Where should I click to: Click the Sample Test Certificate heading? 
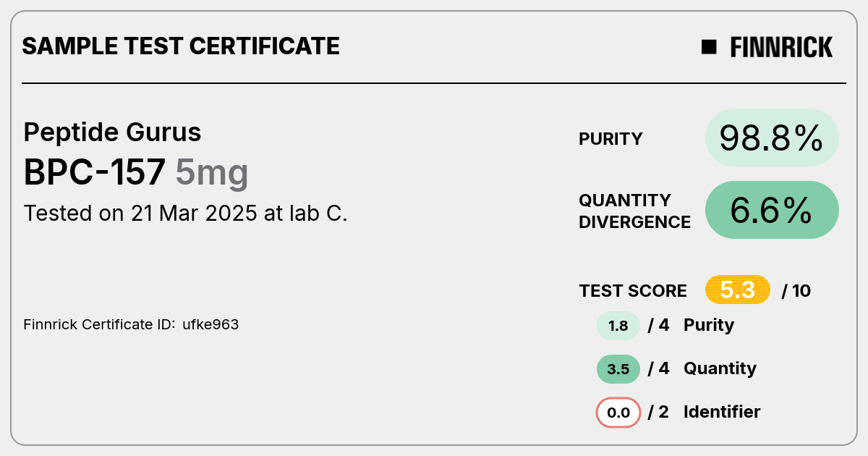click(181, 46)
